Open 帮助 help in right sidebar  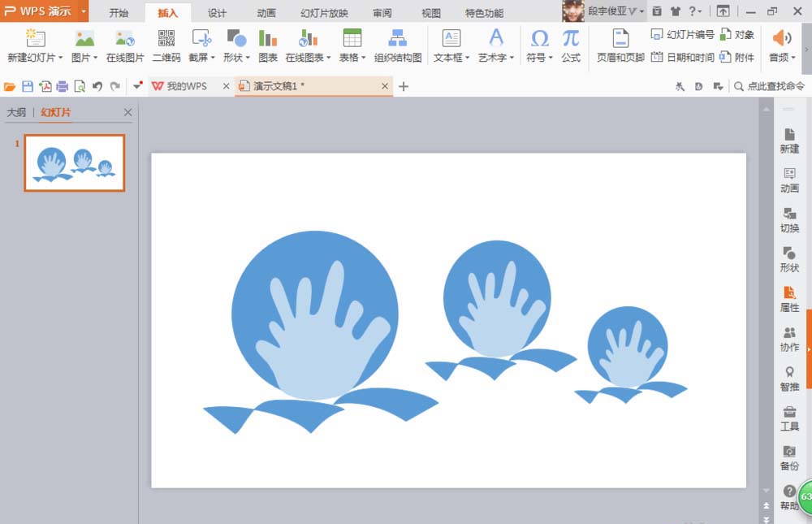click(x=788, y=497)
